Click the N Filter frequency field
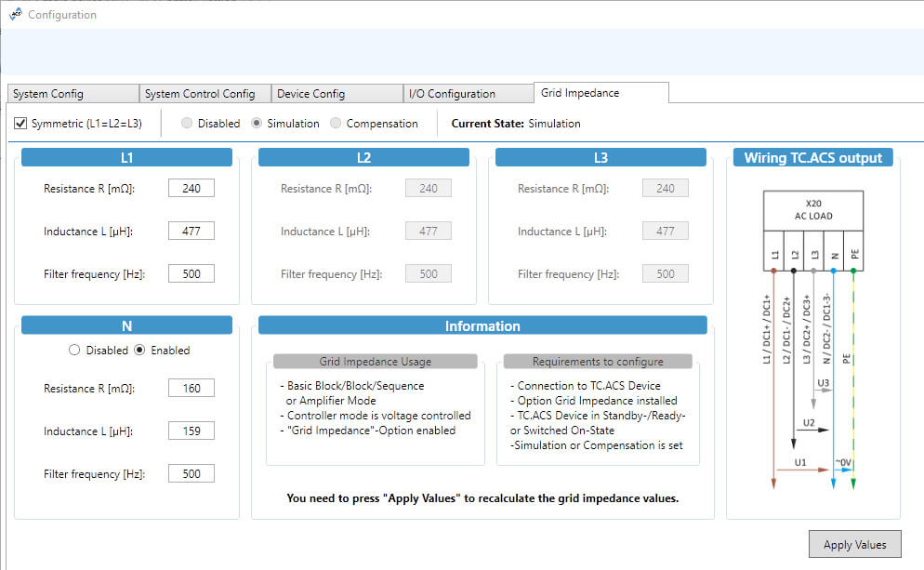Image resolution: width=924 pixels, height=570 pixels. [191, 474]
